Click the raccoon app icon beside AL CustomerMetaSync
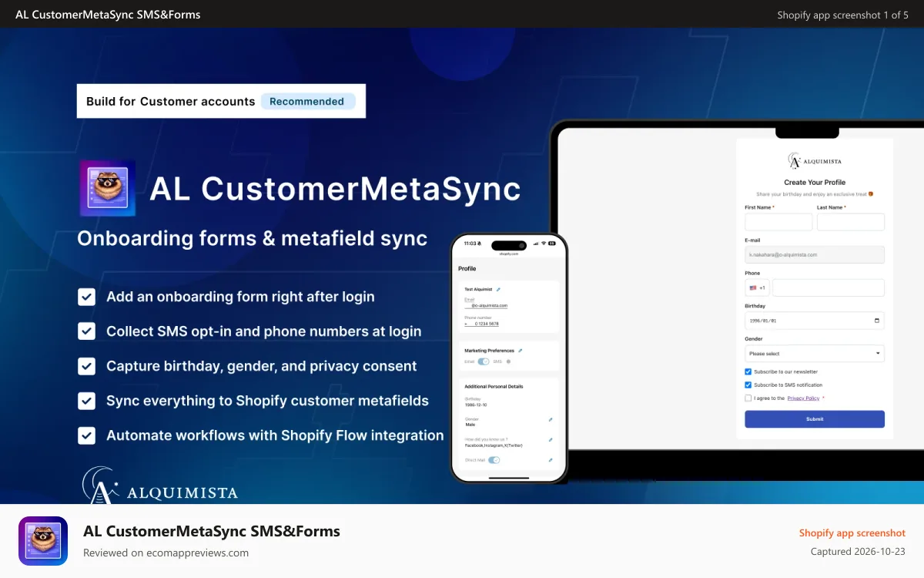 point(108,188)
